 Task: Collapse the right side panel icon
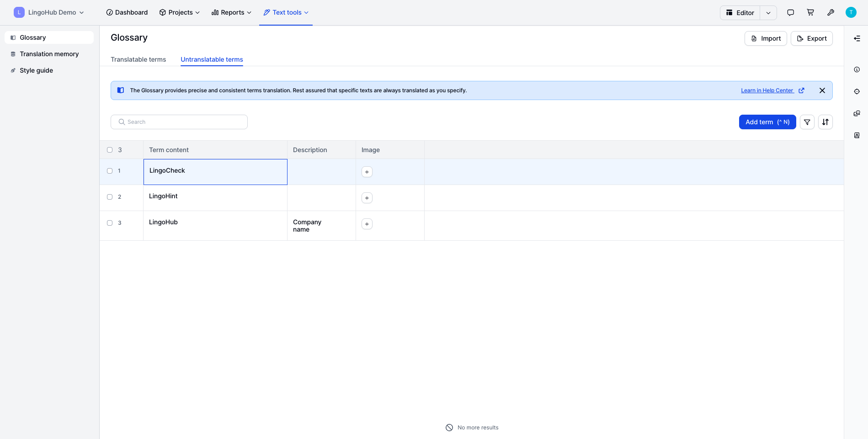point(857,38)
